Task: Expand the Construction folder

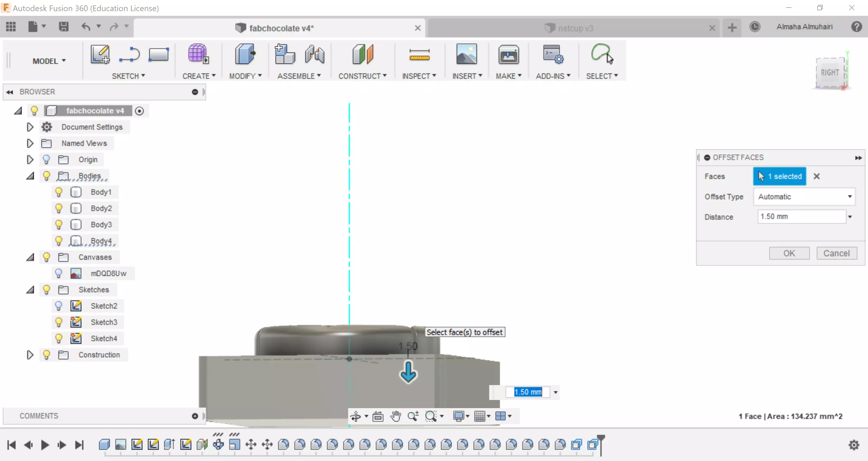Action: click(x=30, y=355)
